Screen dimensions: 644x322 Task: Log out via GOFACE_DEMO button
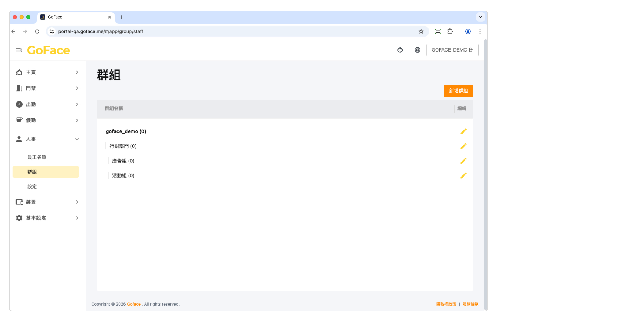[x=452, y=50]
